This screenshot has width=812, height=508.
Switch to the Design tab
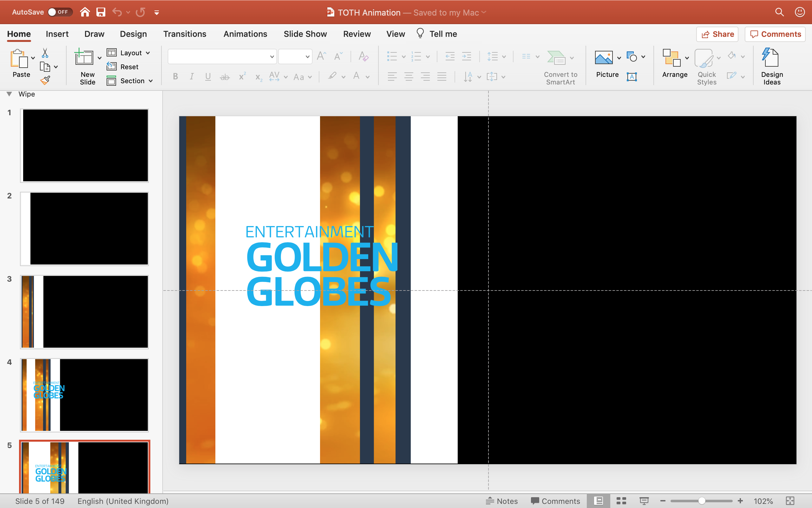tap(133, 34)
